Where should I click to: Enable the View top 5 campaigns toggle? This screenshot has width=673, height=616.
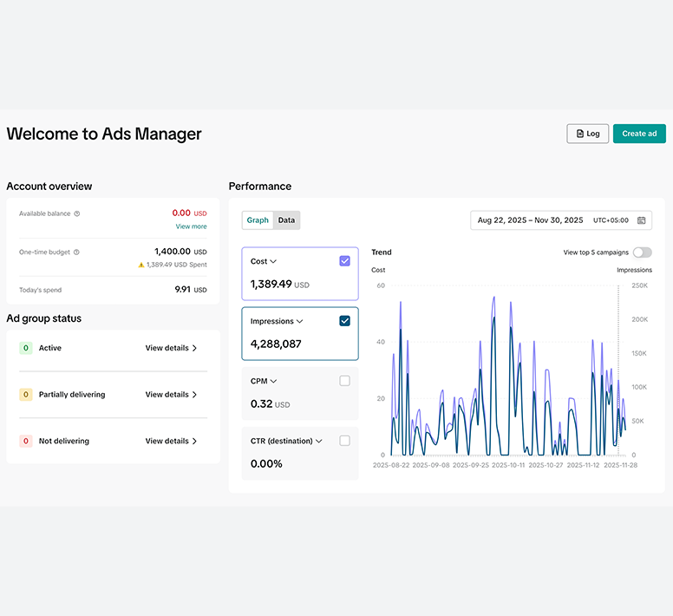[642, 252]
